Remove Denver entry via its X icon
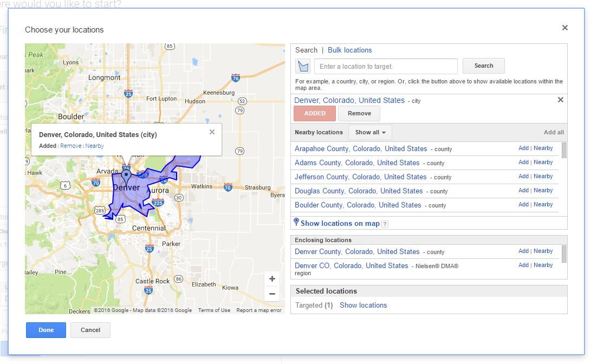 561,100
